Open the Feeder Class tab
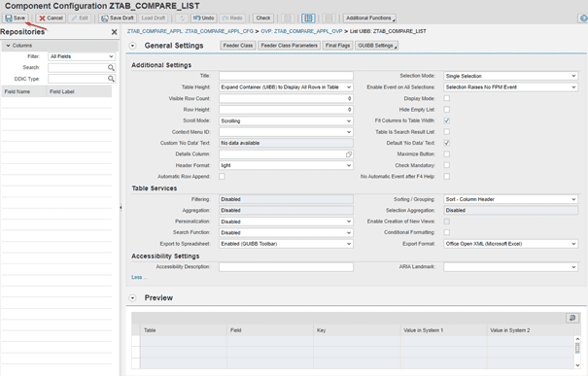Viewport: 588px width, 376px height. [238, 46]
